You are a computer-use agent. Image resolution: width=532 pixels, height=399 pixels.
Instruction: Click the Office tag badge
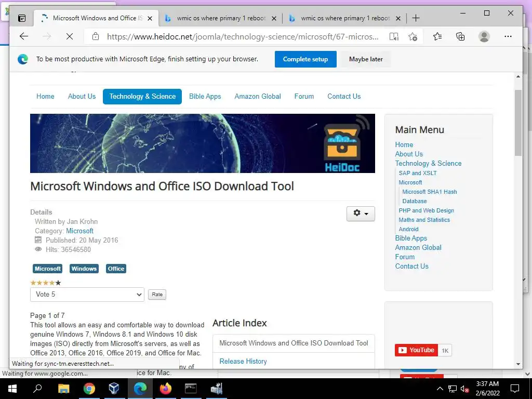(116, 269)
